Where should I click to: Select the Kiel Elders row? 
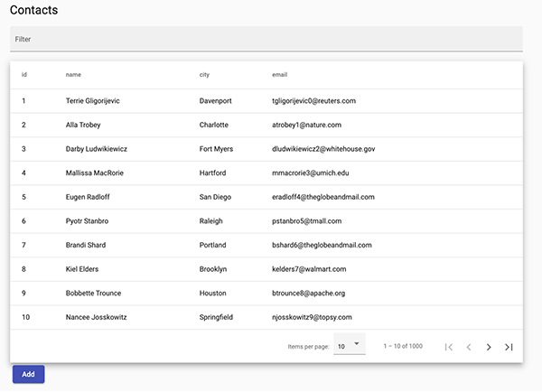[266, 269]
